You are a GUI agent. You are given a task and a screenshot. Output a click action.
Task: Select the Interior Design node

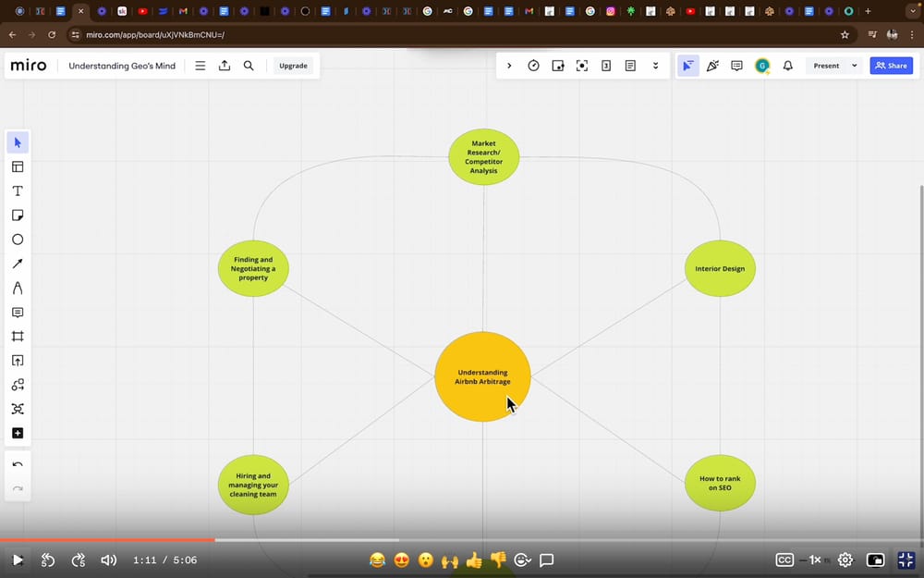(x=720, y=268)
